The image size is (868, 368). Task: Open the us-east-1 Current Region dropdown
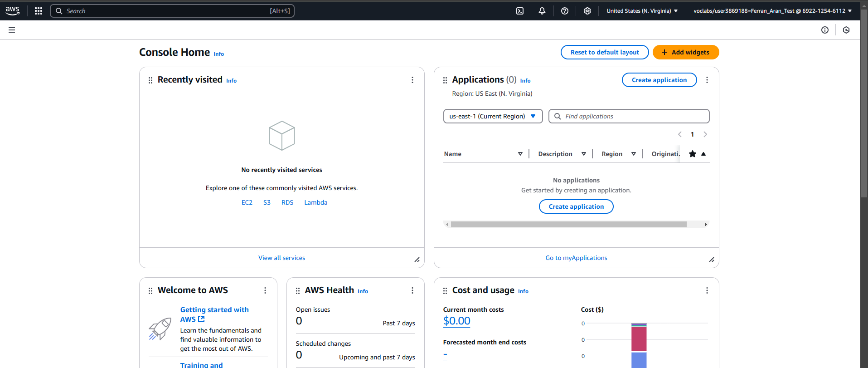(493, 116)
